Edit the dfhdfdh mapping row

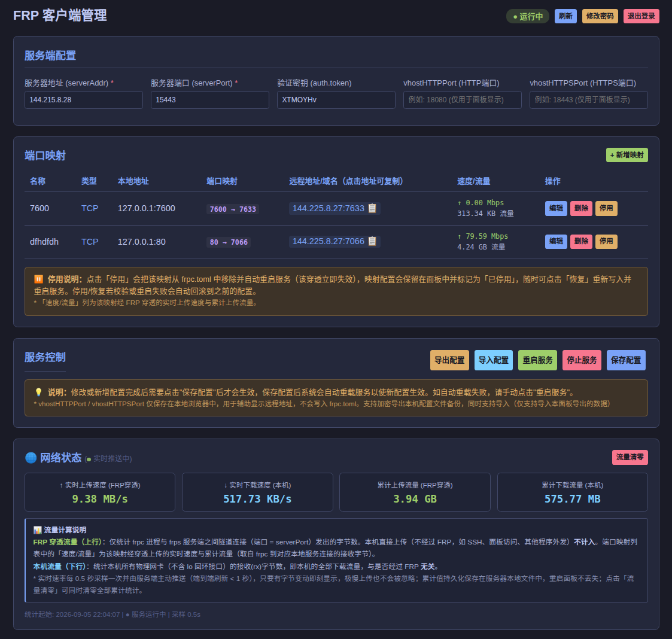[x=556, y=241]
